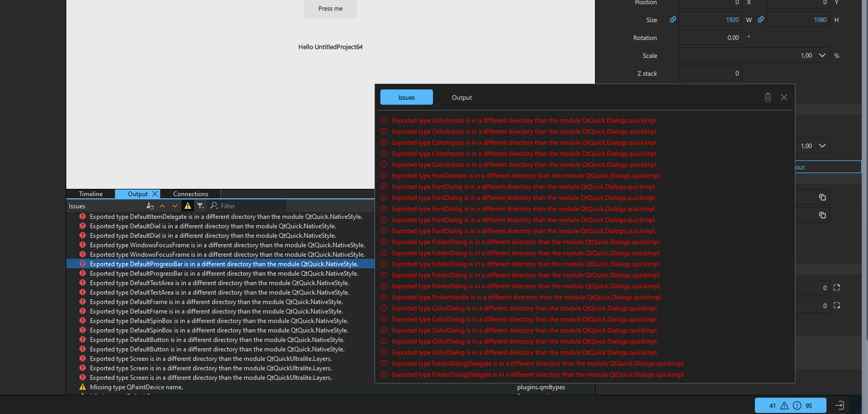Toggle the show warnings button
The image size is (868, 414).
point(188,206)
